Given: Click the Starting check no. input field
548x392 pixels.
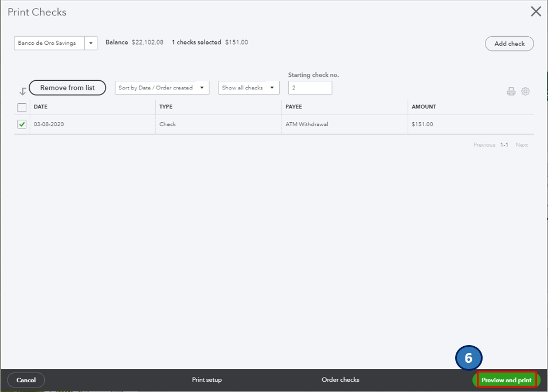Looking at the screenshot, I should click(x=310, y=88).
